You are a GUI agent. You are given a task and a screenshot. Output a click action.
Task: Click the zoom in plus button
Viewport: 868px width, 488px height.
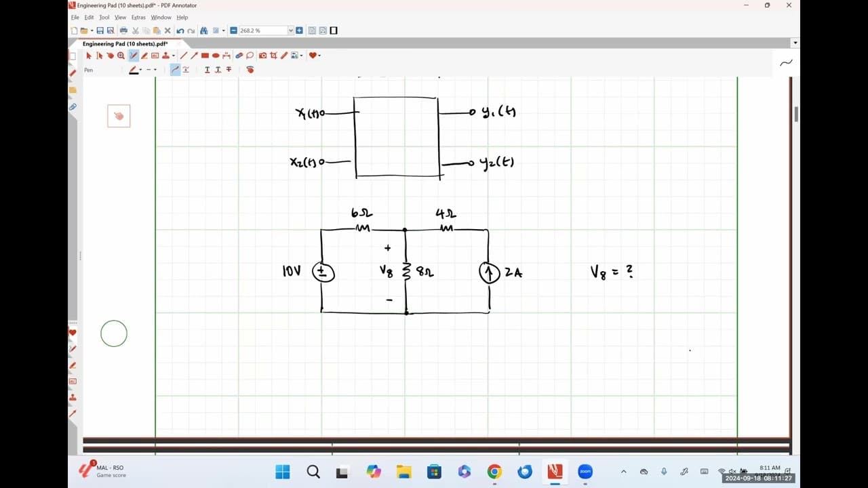[x=299, y=30]
